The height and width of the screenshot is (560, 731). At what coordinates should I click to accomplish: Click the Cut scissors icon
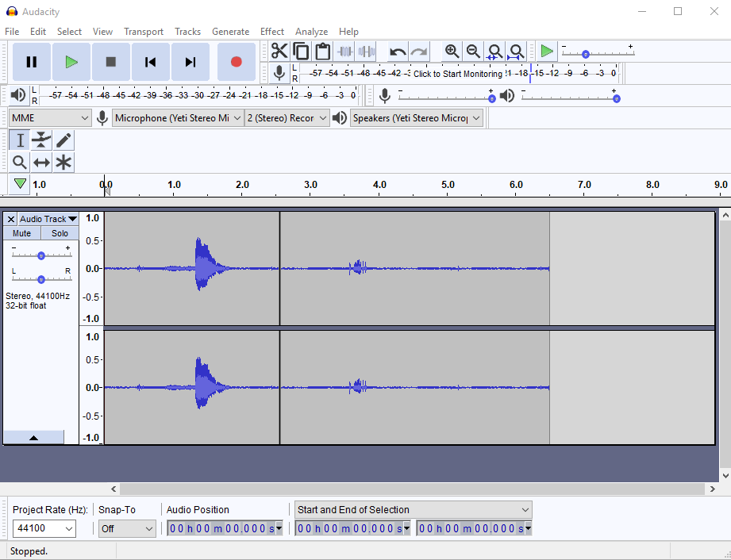pos(279,51)
